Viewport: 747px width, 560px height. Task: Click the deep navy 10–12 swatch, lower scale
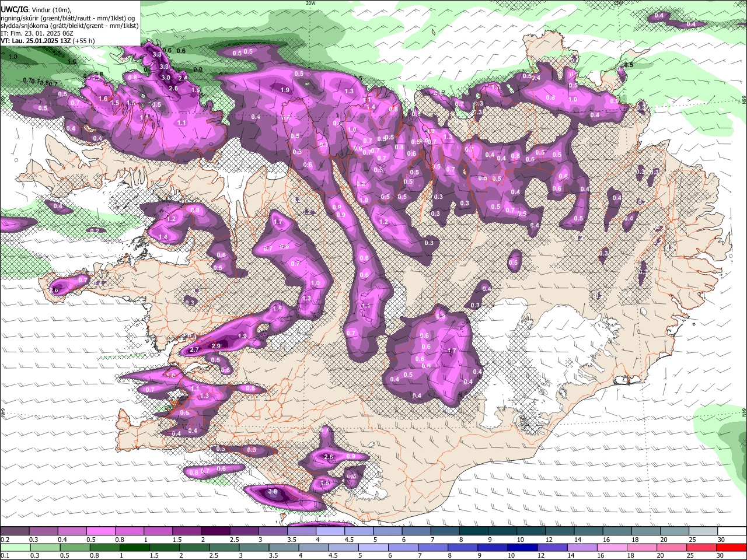click(x=522, y=547)
